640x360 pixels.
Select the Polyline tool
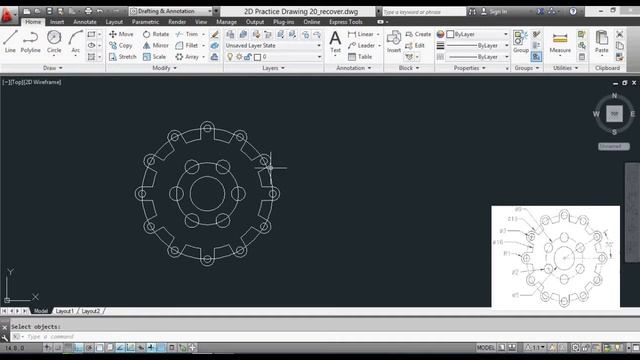click(30, 42)
